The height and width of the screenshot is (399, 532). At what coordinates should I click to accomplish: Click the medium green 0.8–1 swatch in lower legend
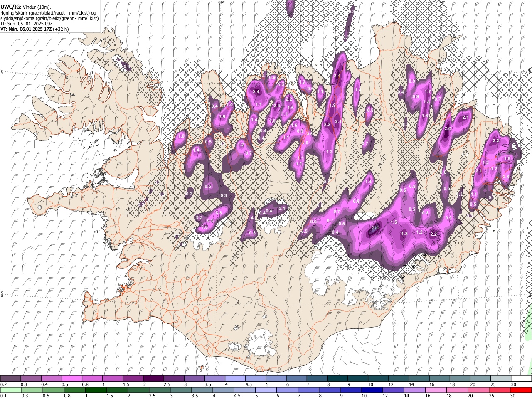coord(74,390)
